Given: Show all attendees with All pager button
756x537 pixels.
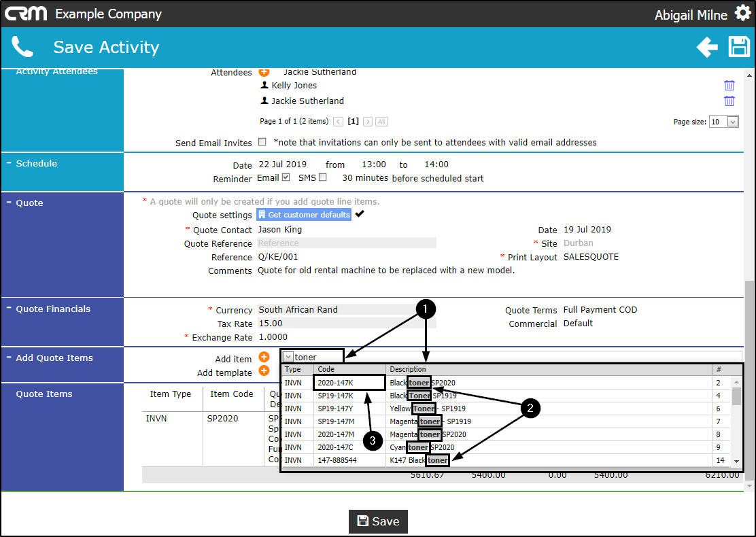Looking at the screenshot, I should tap(381, 122).
